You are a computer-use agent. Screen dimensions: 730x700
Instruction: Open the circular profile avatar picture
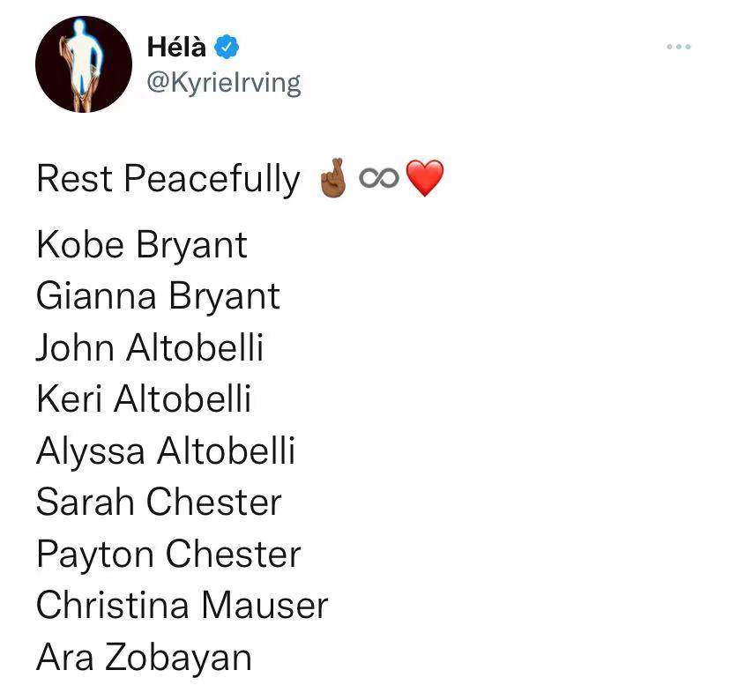[x=84, y=64]
